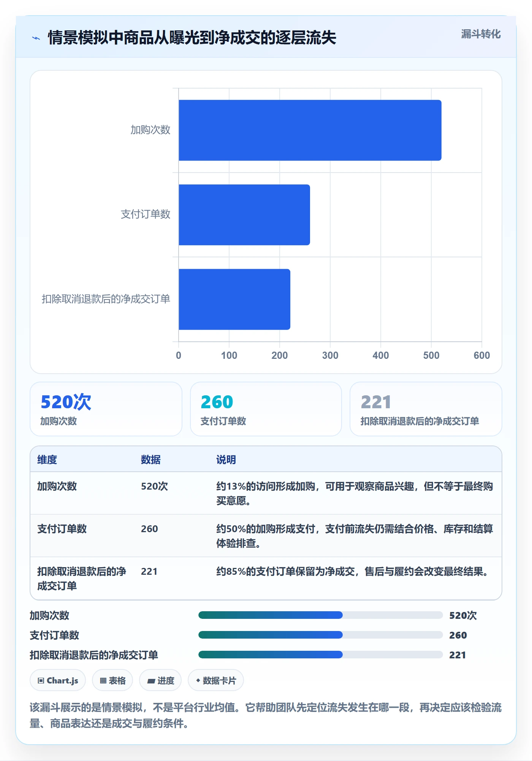Click the 支付订单数 bar in the chart
Viewport: 532px width, 761px height.
244,215
